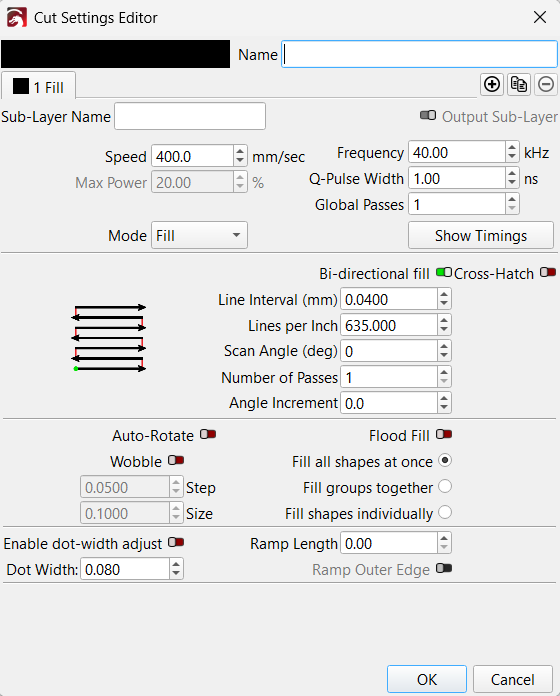The height and width of the screenshot is (696, 560).
Task: Enable the Cross-Hatch toggle
Action: tap(548, 272)
